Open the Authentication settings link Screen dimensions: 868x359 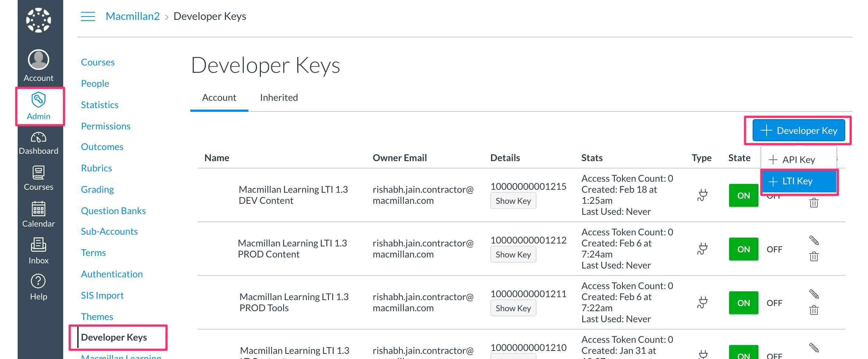(x=112, y=274)
